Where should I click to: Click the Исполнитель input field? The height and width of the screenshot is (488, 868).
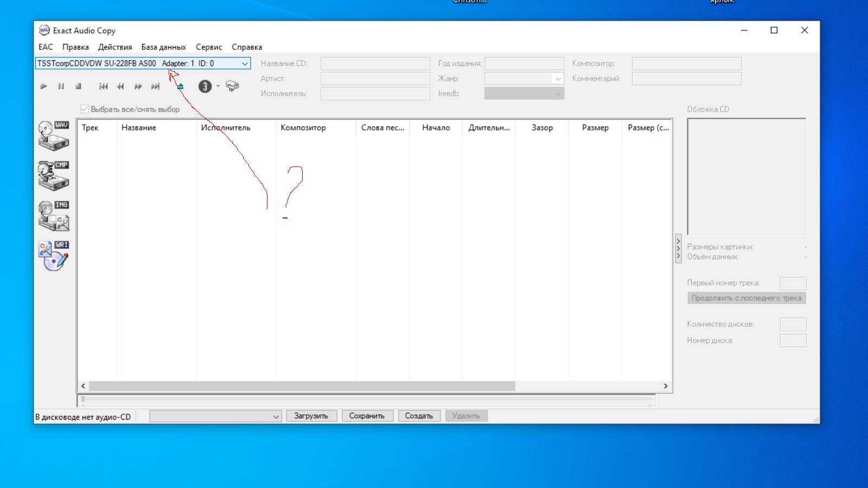(375, 94)
